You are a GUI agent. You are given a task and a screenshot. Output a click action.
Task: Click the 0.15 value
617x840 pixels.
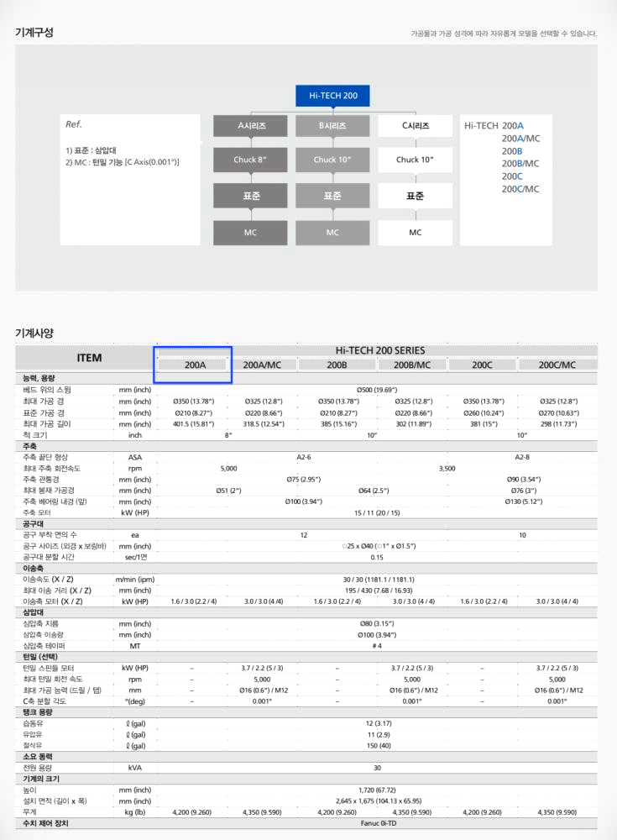(x=377, y=558)
